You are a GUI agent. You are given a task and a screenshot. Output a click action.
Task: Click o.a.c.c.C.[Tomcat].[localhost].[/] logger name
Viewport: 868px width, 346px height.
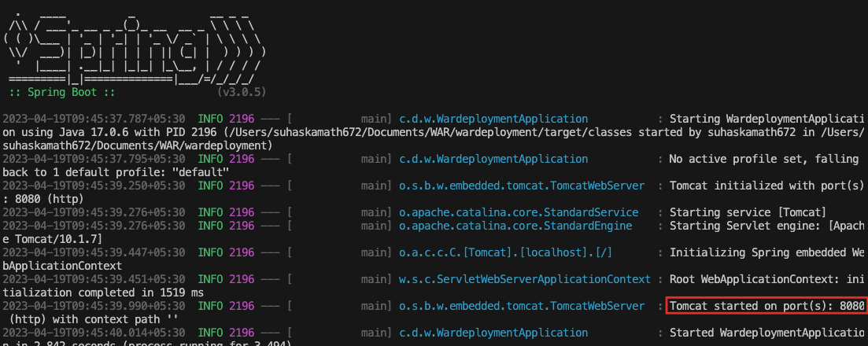tap(505, 252)
